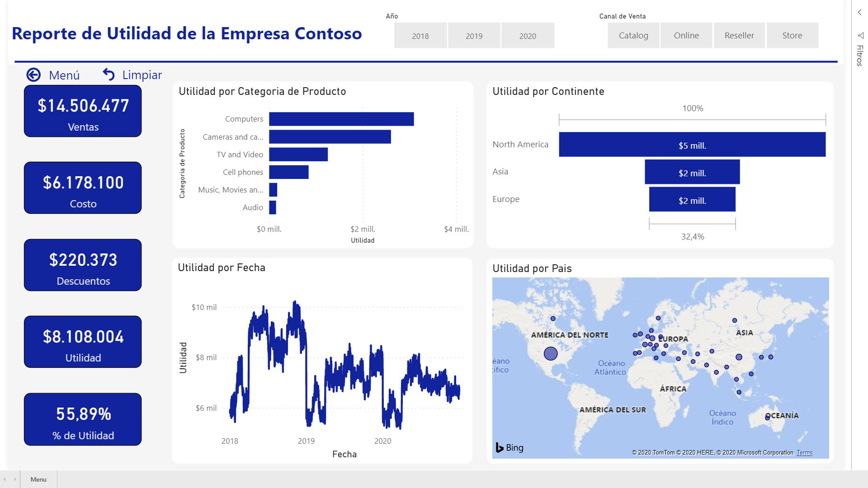
Task: Select Europe funnel bar
Action: pos(692,199)
